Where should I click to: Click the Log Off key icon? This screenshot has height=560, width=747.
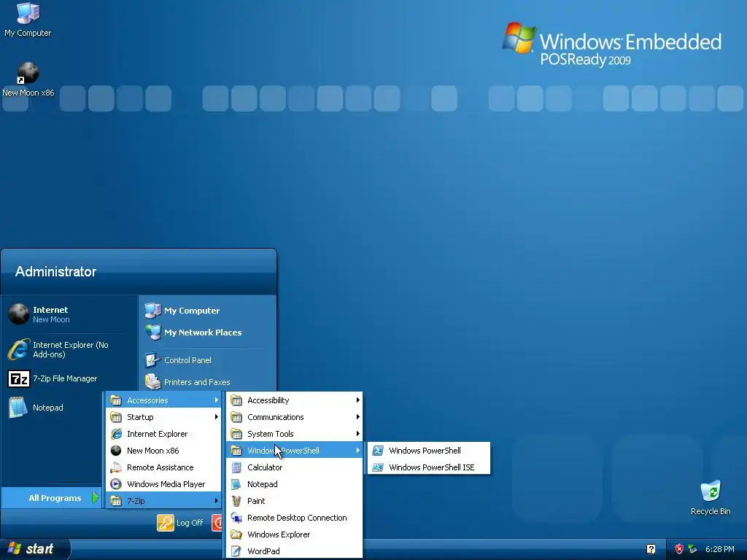[x=166, y=523]
